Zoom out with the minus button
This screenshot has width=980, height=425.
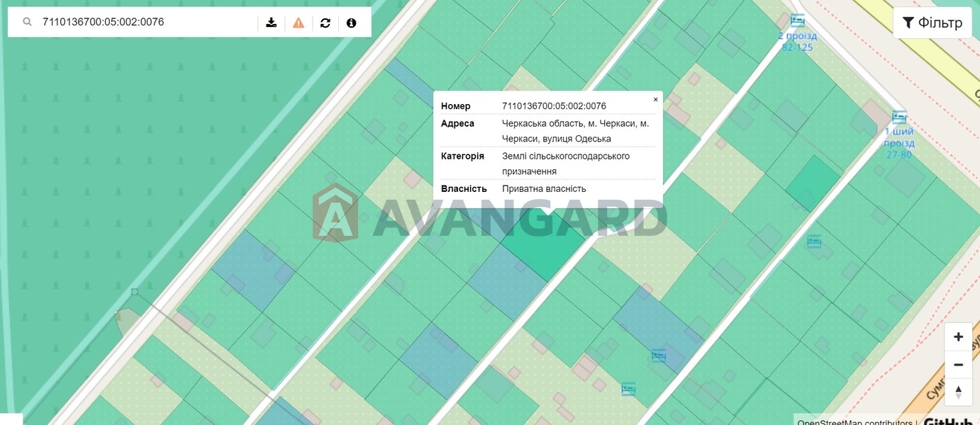coord(958,364)
